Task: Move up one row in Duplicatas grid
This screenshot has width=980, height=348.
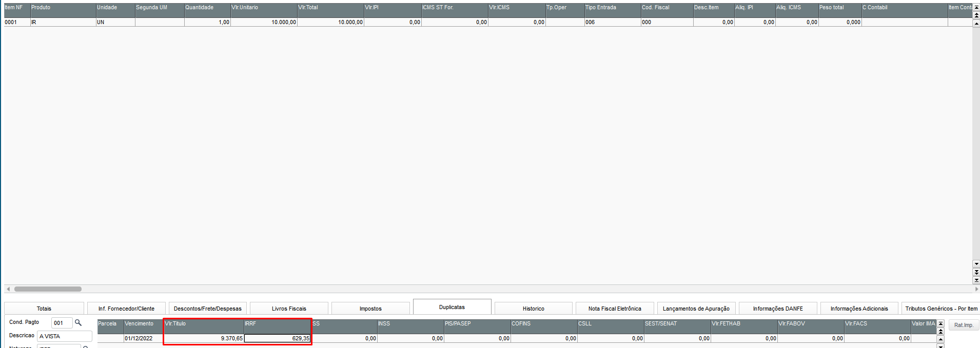Action: point(940,339)
